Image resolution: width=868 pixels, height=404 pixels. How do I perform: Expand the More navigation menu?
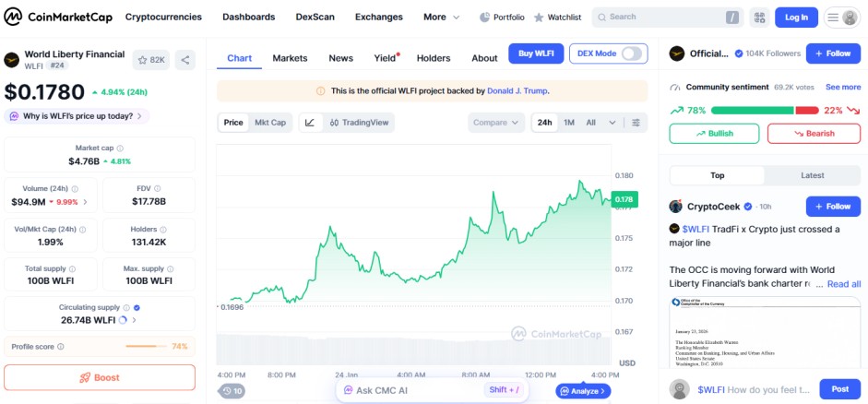click(x=441, y=18)
